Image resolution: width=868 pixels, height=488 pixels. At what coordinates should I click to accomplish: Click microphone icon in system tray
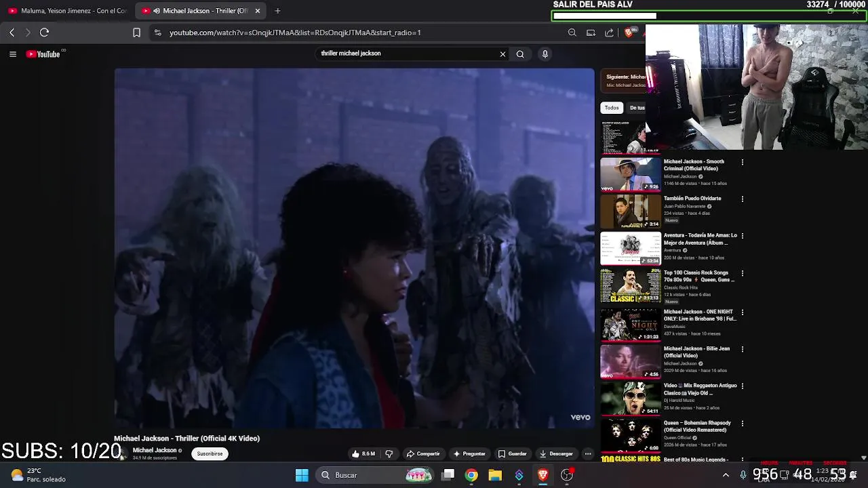tap(743, 475)
